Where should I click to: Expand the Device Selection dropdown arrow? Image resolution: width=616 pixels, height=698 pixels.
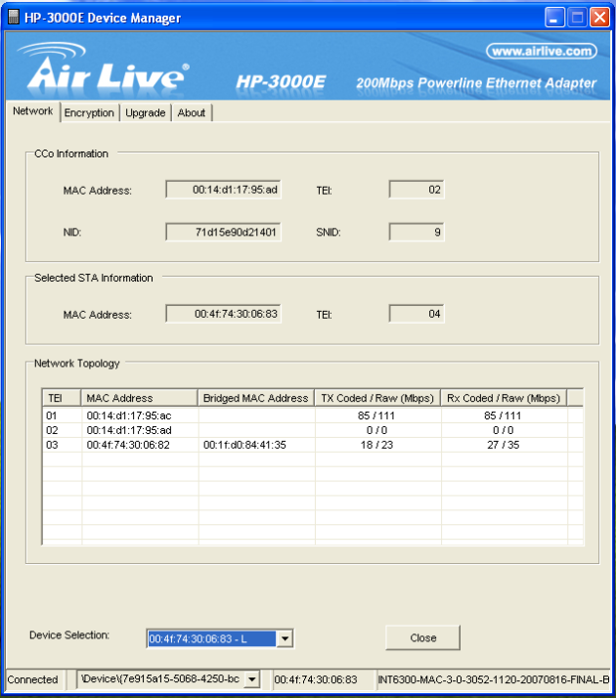pyautogui.click(x=285, y=638)
